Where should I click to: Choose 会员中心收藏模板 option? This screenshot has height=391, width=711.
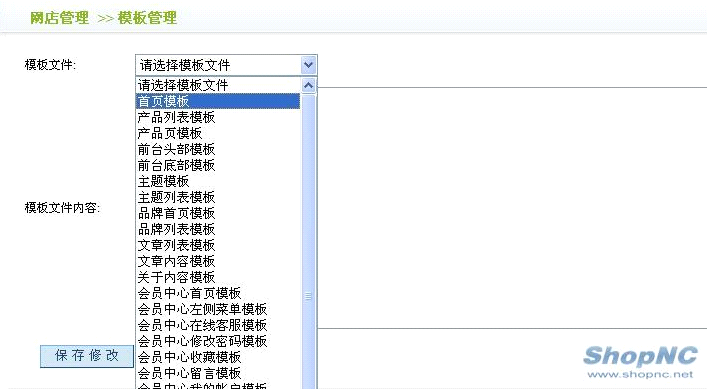218,357
